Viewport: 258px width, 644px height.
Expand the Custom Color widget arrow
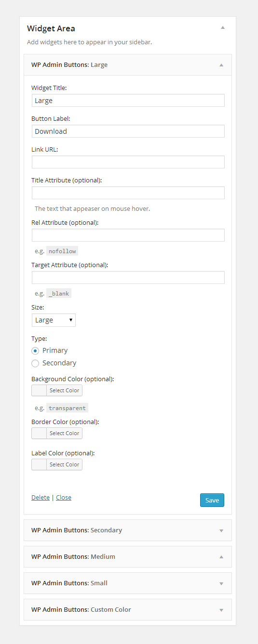click(x=221, y=610)
